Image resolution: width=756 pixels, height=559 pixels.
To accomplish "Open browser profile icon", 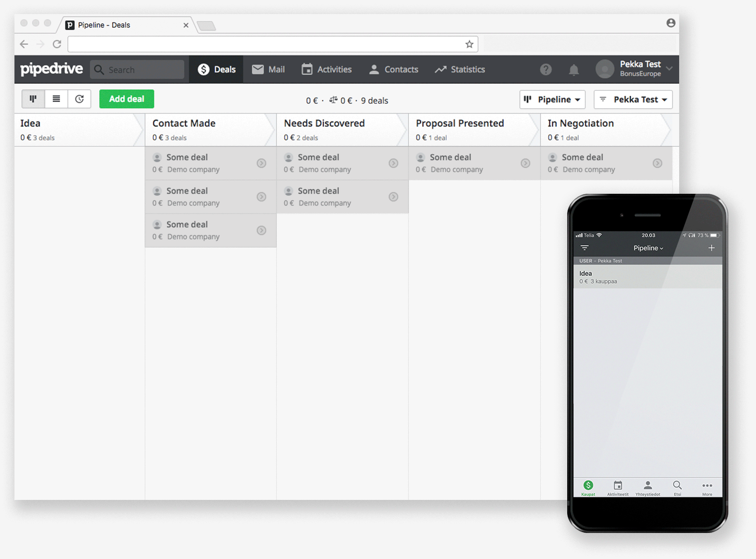I will pyautogui.click(x=670, y=23).
